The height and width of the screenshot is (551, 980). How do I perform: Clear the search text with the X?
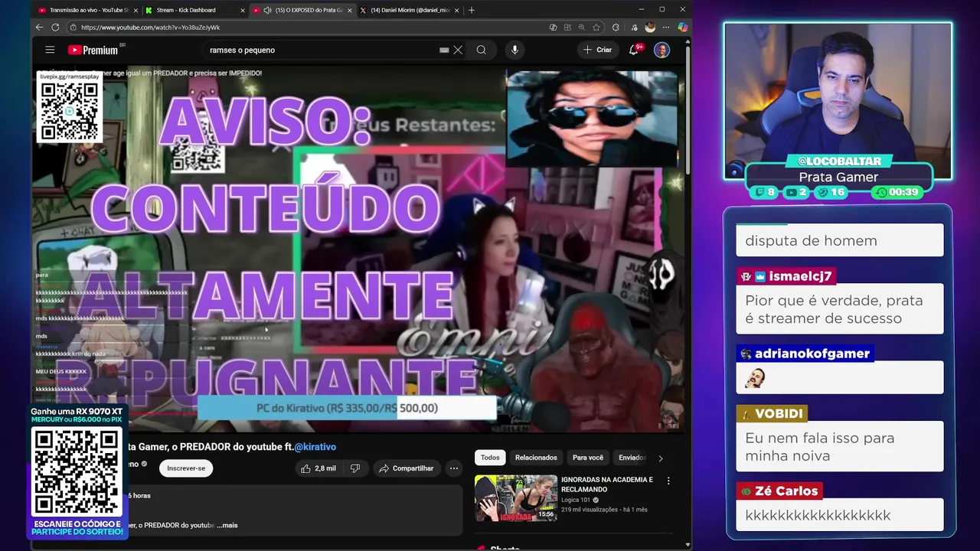pyautogui.click(x=458, y=50)
